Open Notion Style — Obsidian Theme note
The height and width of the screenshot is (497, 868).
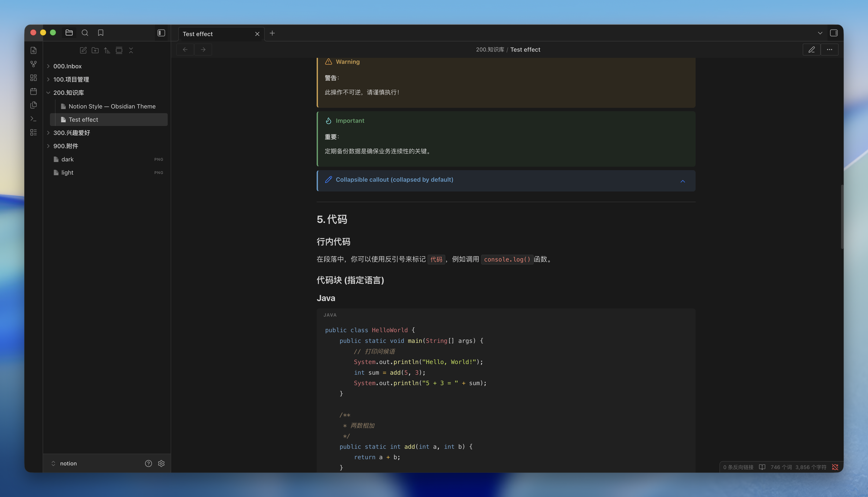(x=109, y=107)
